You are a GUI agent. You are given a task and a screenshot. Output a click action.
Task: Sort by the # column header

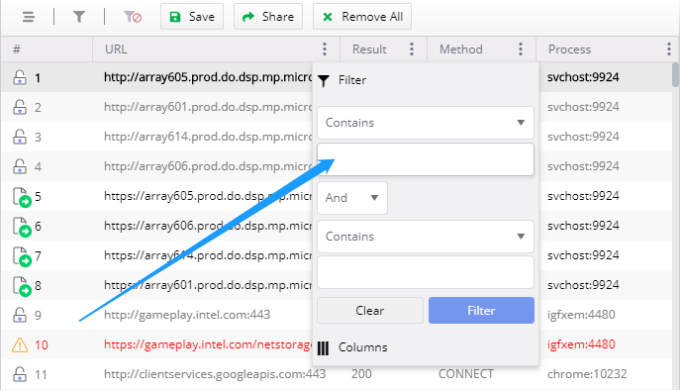tap(17, 49)
